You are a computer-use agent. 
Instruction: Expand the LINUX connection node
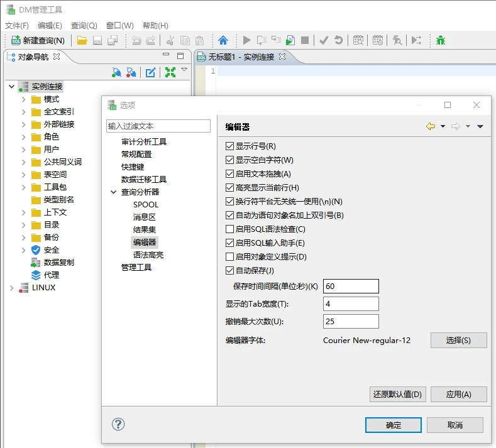11,288
